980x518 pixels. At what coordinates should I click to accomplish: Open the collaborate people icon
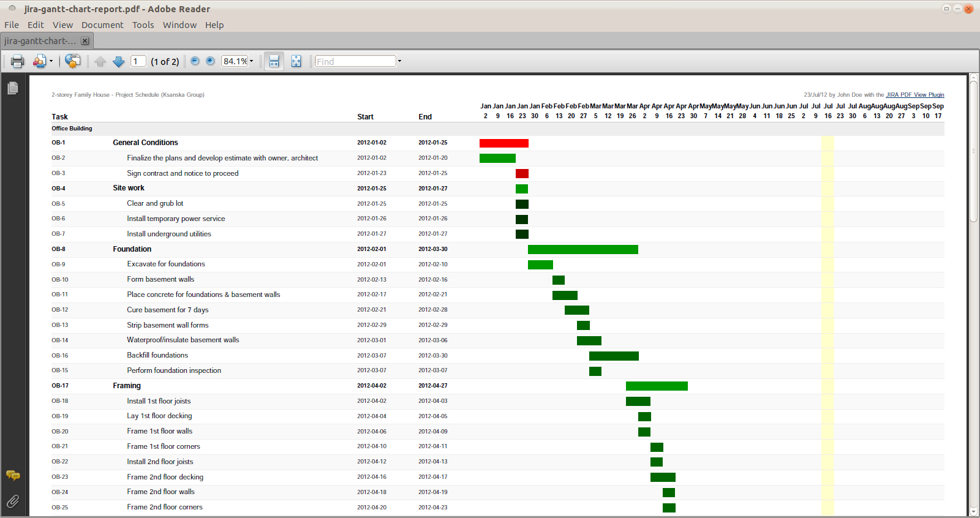(x=39, y=61)
